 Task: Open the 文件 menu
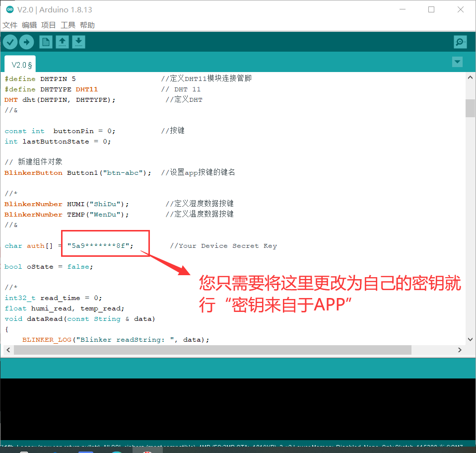coord(10,25)
